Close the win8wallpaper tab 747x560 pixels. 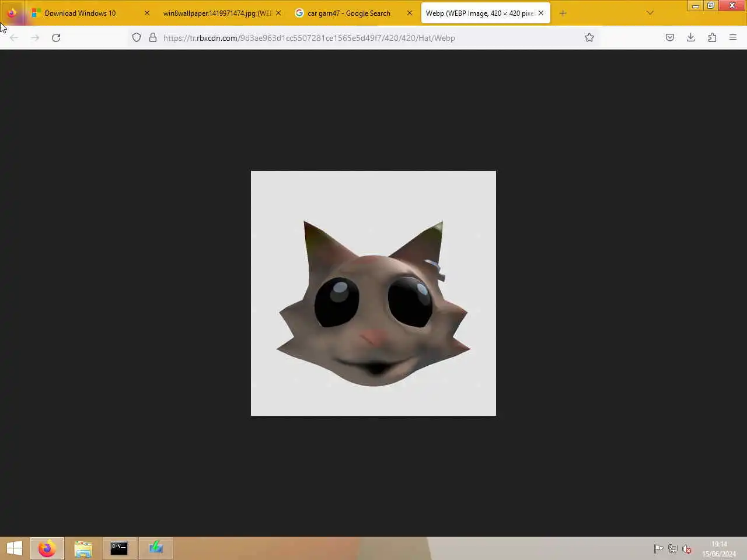click(278, 13)
